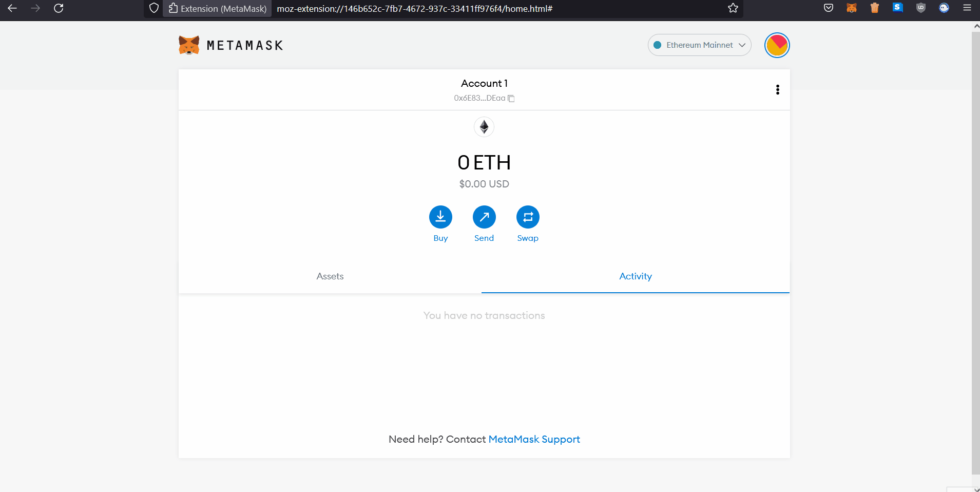Open the MetaMask fox extension in the toolbar

point(852,8)
